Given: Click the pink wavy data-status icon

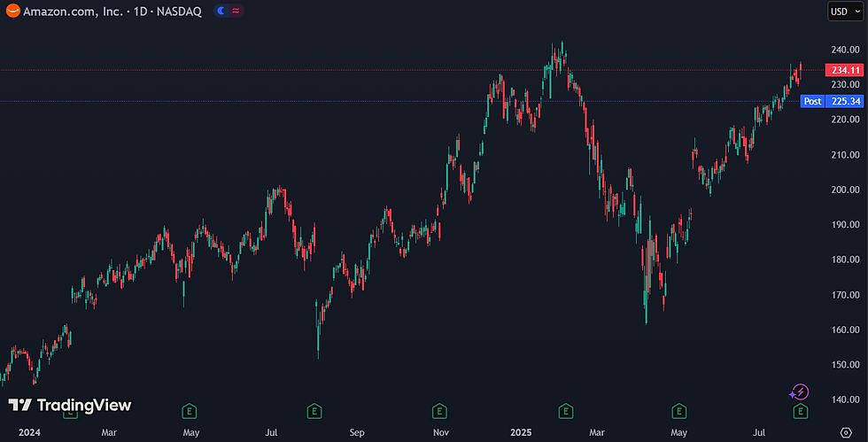Looking at the screenshot, I should click(236, 11).
